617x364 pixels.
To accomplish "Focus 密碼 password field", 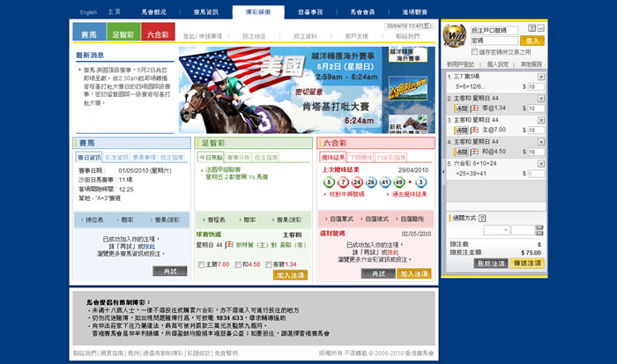I will [x=494, y=41].
